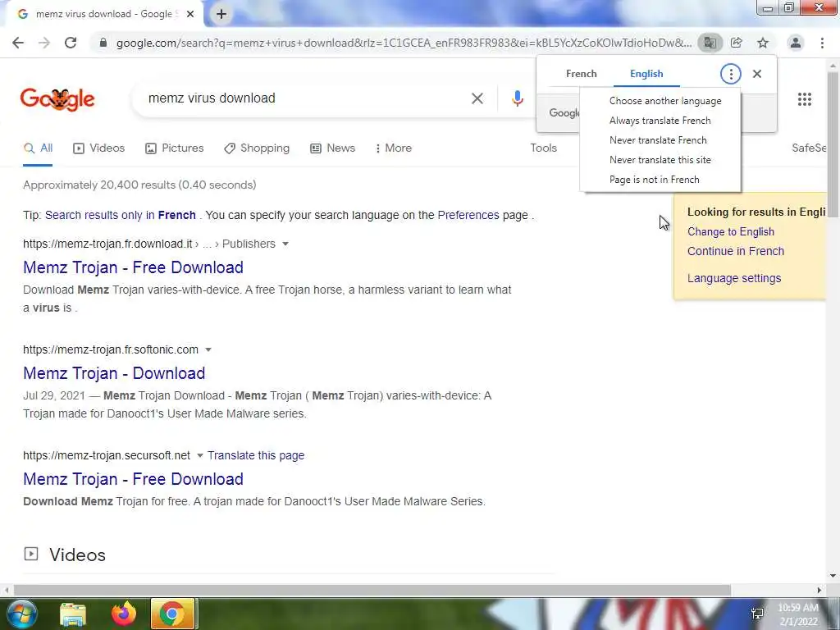Image resolution: width=840 pixels, height=630 pixels.
Task: Select the French tab in translate popup
Action: (582, 74)
